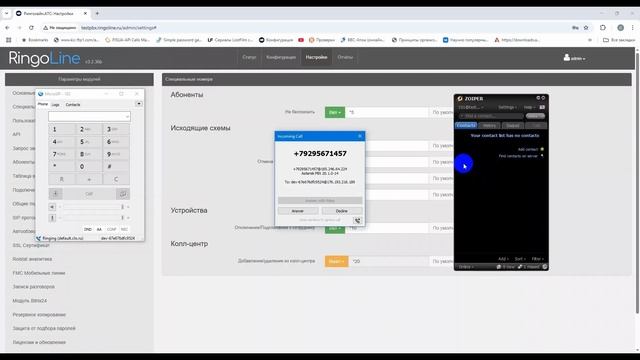Click the call-transfer phone icon in Incoming Call dialog
Image resolution: width=640 pixels, height=360 pixels.
click(x=357, y=220)
